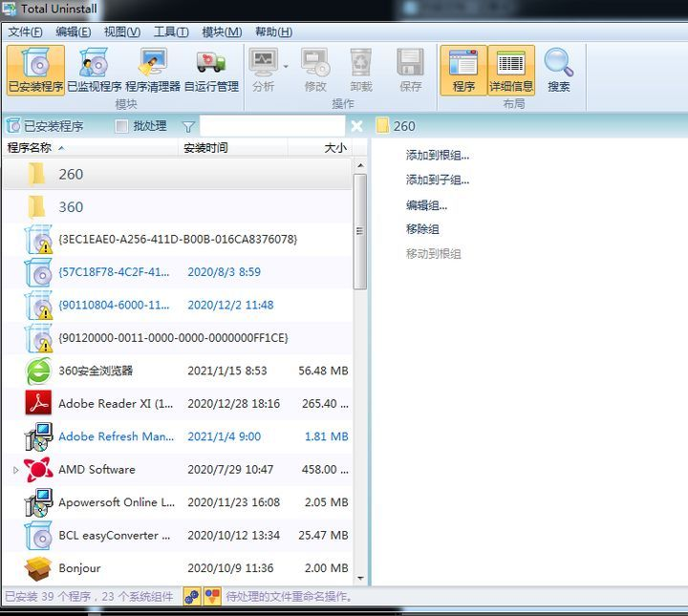Viewport: 688px width, 616px height.
Task: Click the install time 2020/12/28 18:16
Action: pos(234,404)
